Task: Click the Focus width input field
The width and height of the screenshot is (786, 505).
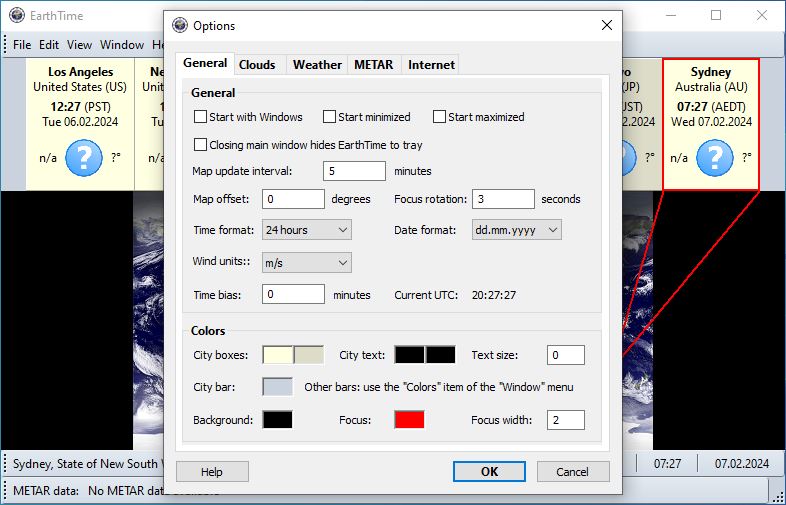Action: point(566,420)
